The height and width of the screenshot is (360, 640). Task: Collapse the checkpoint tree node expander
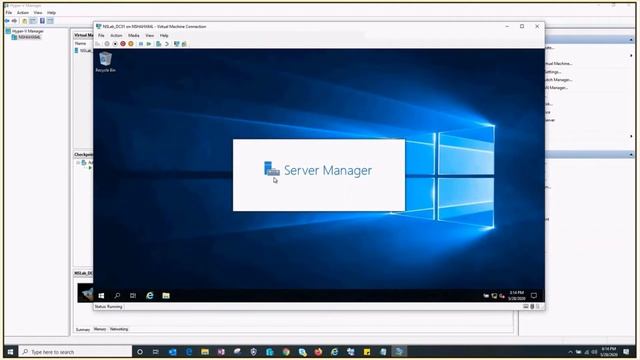[x=78, y=162]
